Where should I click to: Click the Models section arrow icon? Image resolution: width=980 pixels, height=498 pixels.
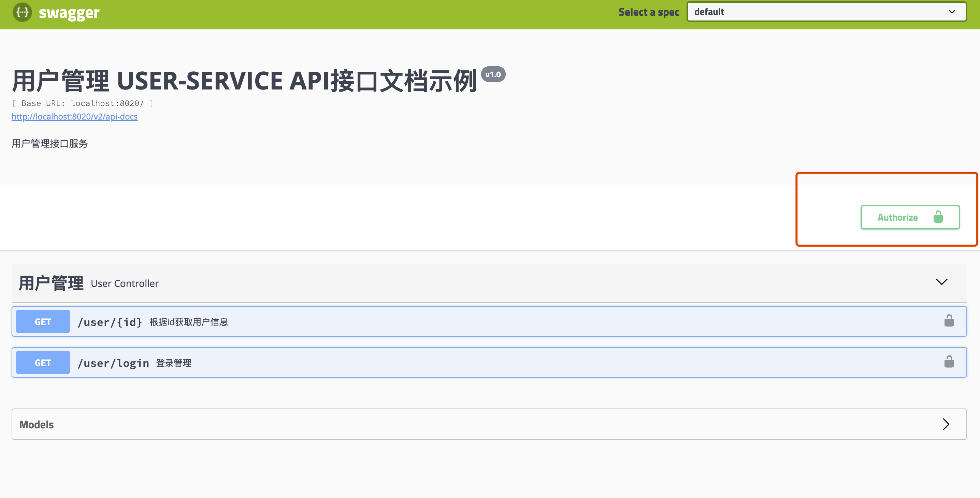click(946, 424)
